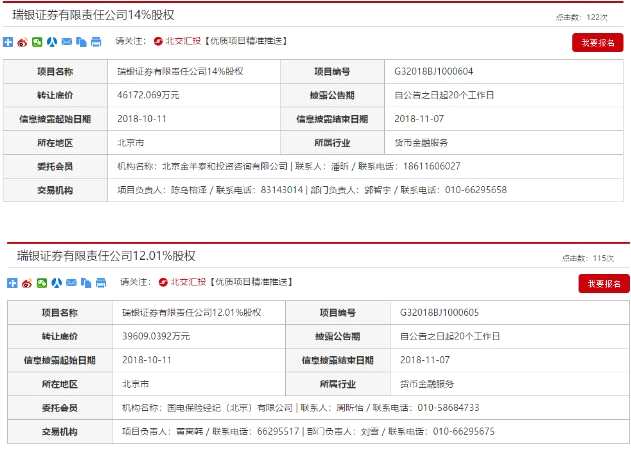
Task: Open the title 瑞银证券有限责任公司12.01%股权
Action: [x=106, y=256]
